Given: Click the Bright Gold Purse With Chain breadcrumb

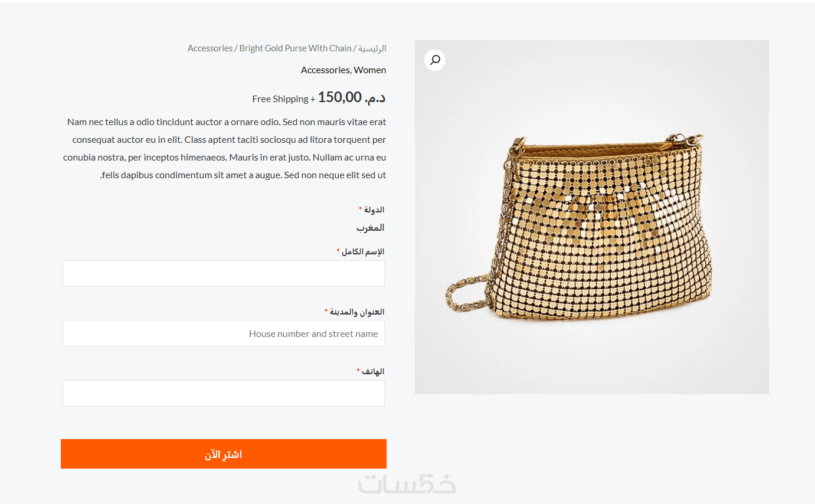Looking at the screenshot, I should (295, 48).
